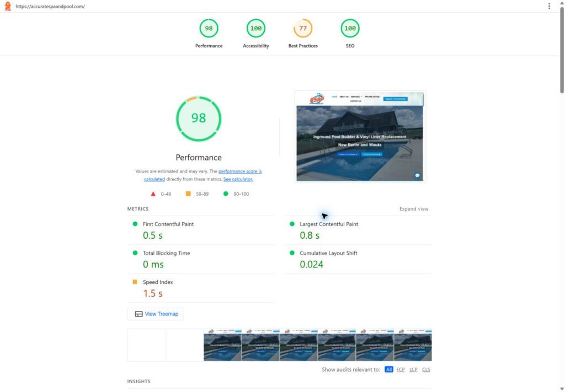Click the '0 ms' metric value
The height and width of the screenshot is (392, 565).
[x=153, y=264]
